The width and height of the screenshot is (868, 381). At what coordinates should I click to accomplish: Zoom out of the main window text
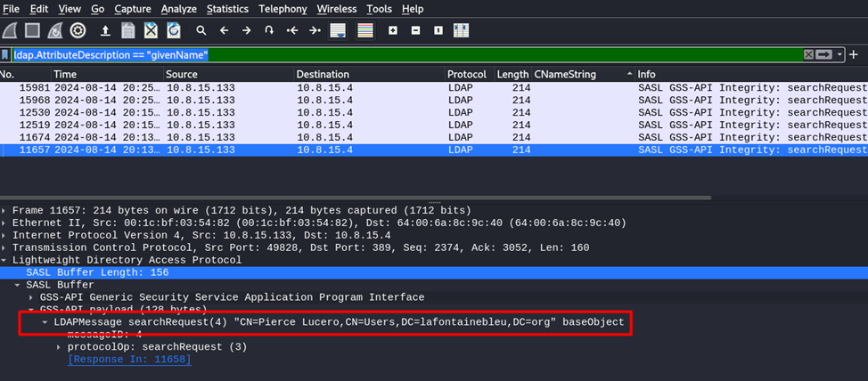coord(416,31)
